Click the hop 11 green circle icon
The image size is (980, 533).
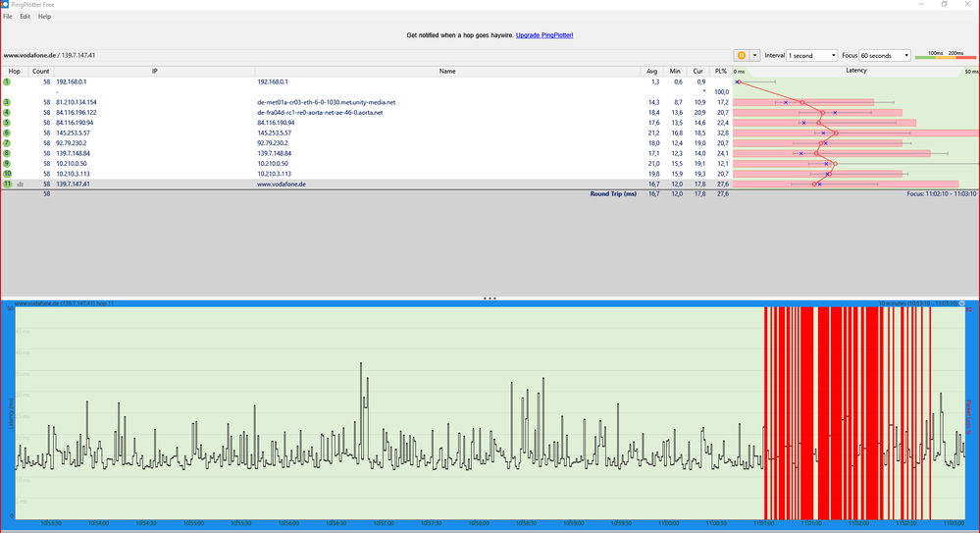tap(6, 184)
